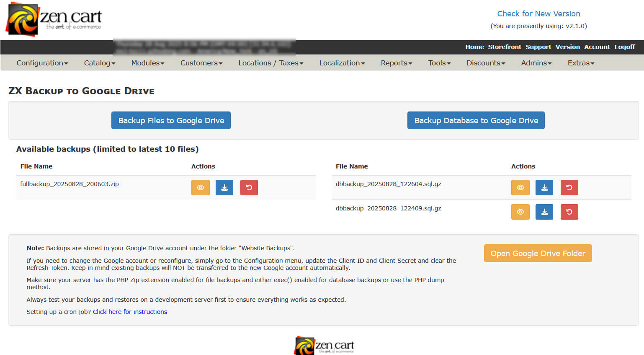Open the Admins dropdown menu
Image resolution: width=644 pixels, height=355 pixels.
(536, 63)
